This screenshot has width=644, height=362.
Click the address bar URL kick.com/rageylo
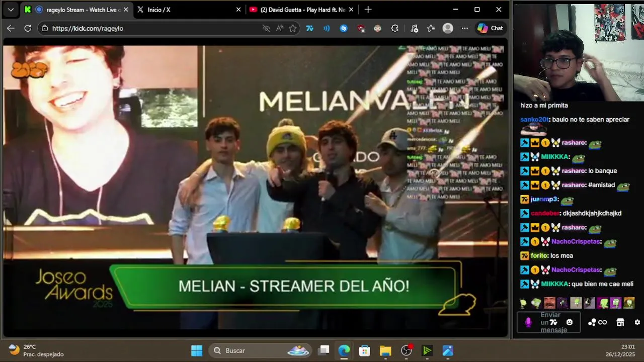coord(88,28)
